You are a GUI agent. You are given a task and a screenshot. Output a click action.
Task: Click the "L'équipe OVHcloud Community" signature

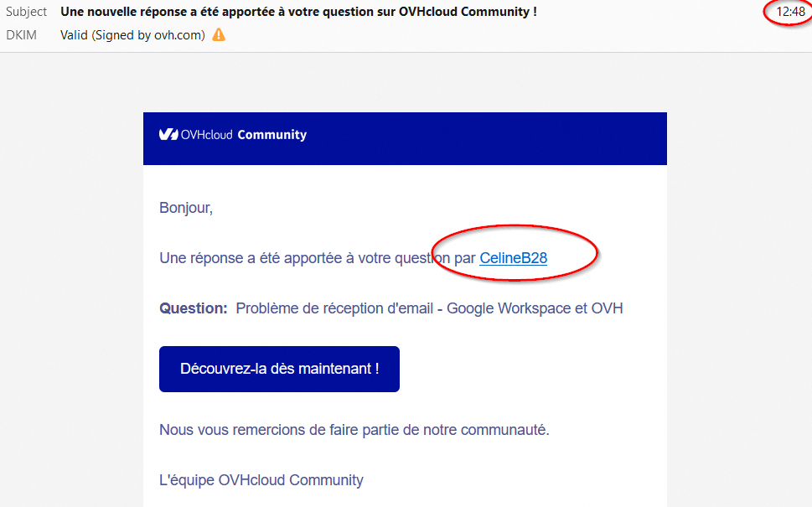pos(261,480)
